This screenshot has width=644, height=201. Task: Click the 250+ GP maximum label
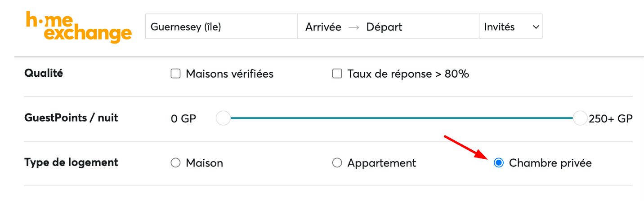click(611, 119)
